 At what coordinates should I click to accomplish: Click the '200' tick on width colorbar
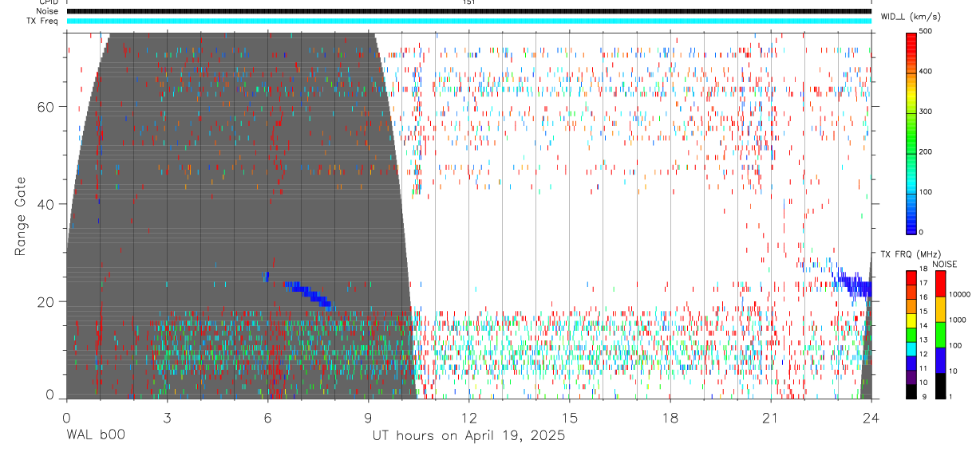coord(926,151)
